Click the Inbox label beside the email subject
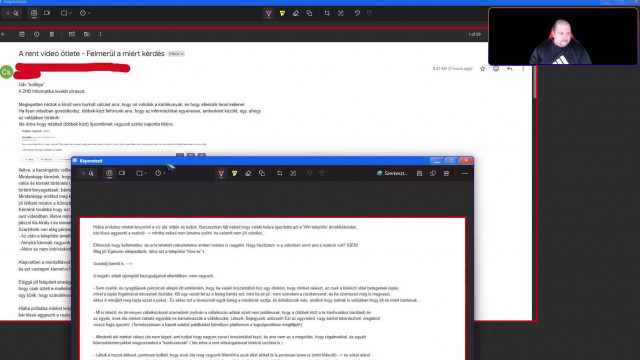 pos(176,54)
